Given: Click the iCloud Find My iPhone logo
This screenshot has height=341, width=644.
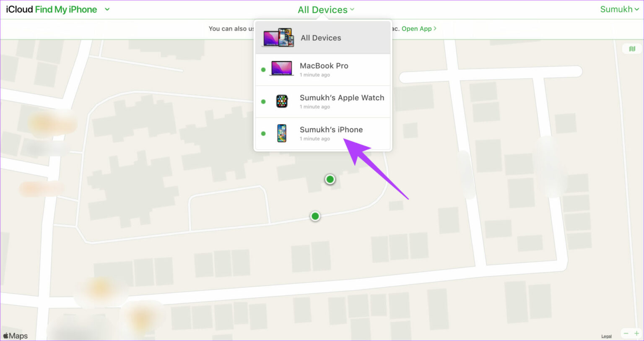Looking at the screenshot, I should click(x=50, y=9).
